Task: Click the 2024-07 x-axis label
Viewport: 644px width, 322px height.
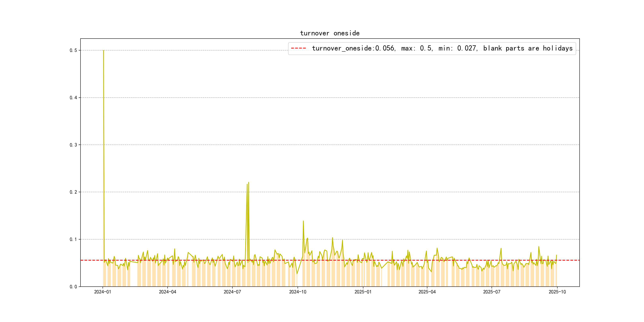Action: click(x=232, y=292)
